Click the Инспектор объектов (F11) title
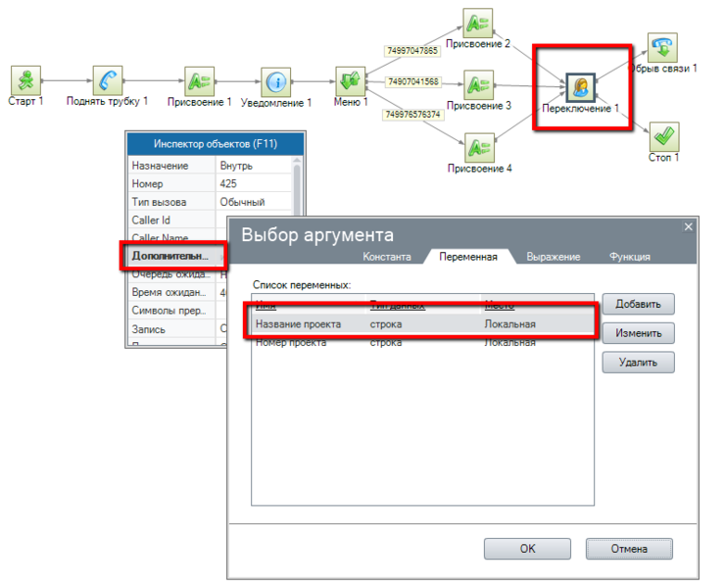Screen dimensions: 724x588 [216, 144]
